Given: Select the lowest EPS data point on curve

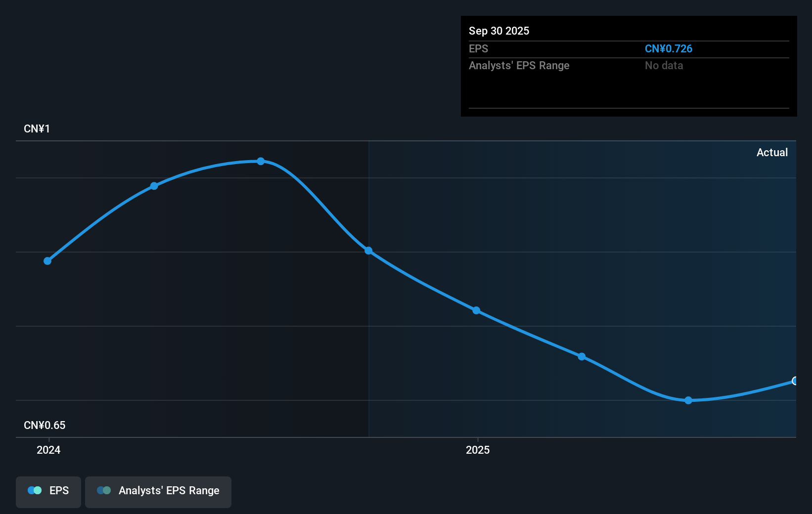Looking at the screenshot, I should (x=688, y=400).
